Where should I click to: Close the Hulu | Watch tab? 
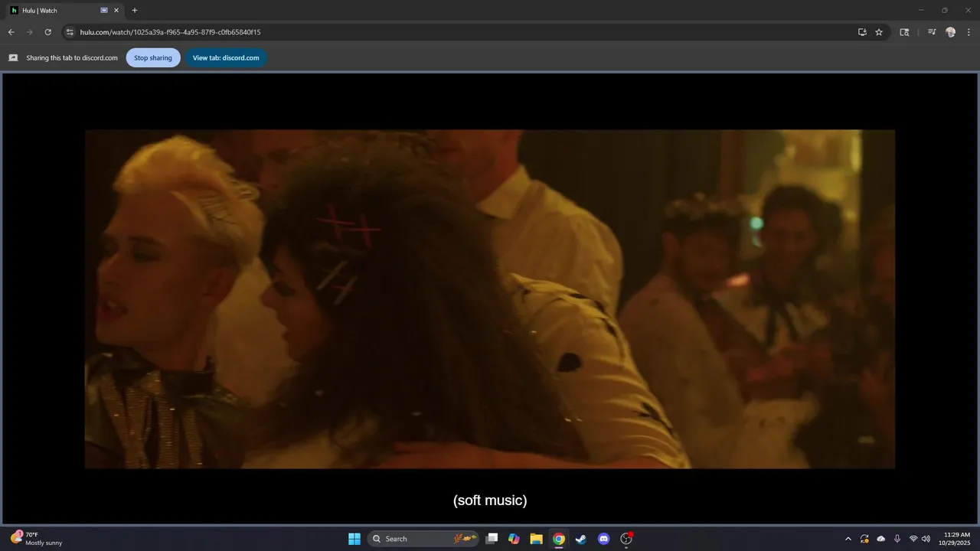click(x=116, y=11)
